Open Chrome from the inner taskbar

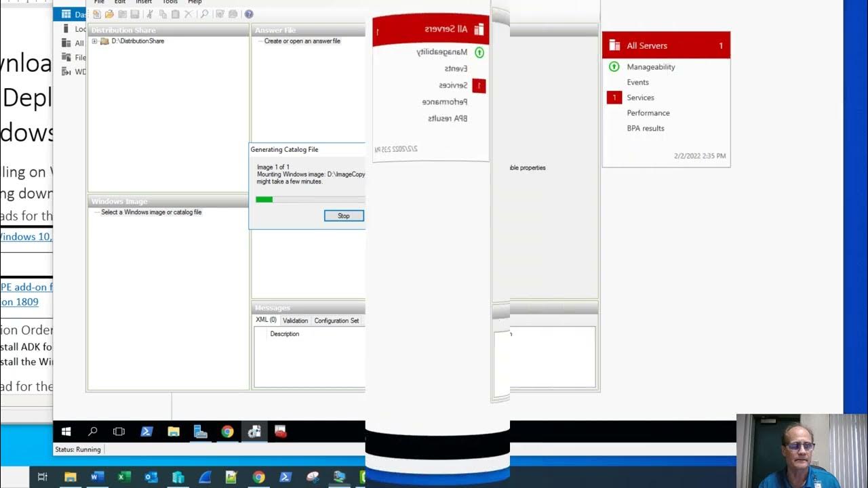pyautogui.click(x=227, y=432)
